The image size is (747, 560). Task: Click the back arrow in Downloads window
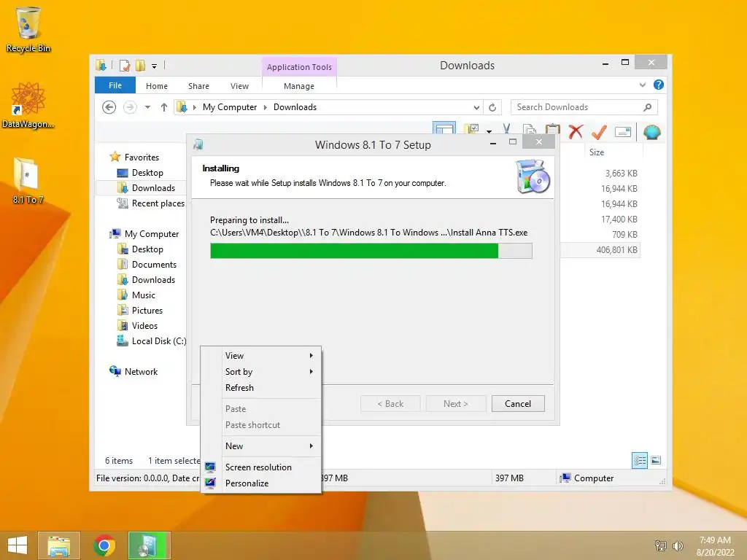[x=109, y=107]
